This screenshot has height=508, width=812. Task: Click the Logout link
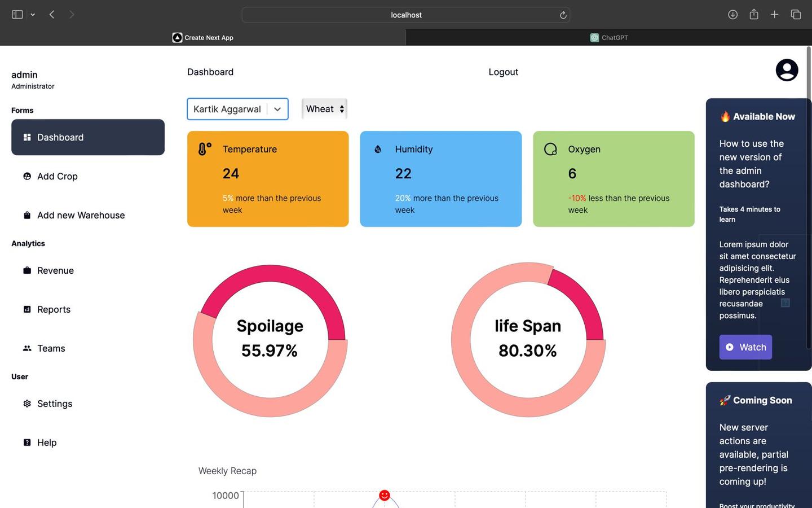coord(503,72)
